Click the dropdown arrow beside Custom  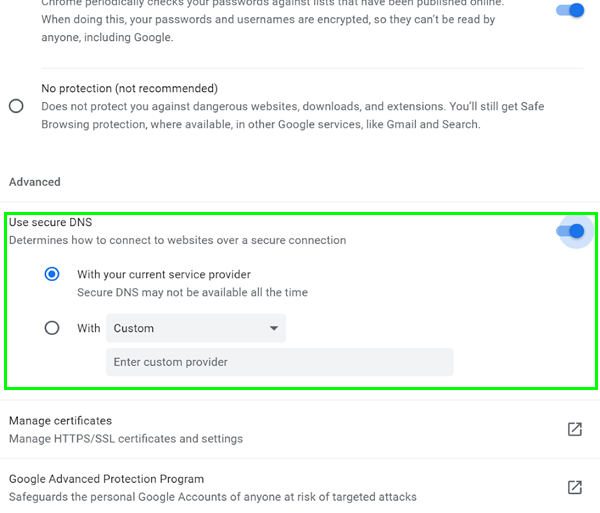click(274, 328)
